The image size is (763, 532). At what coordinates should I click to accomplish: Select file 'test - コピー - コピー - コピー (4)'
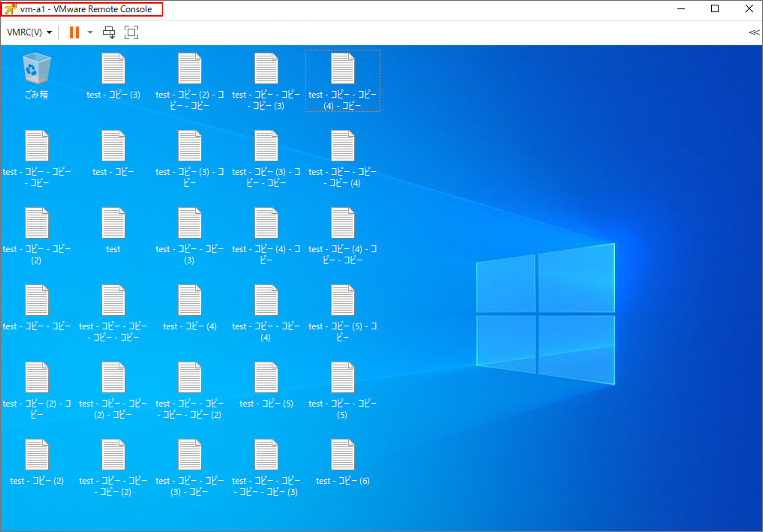tap(343, 158)
